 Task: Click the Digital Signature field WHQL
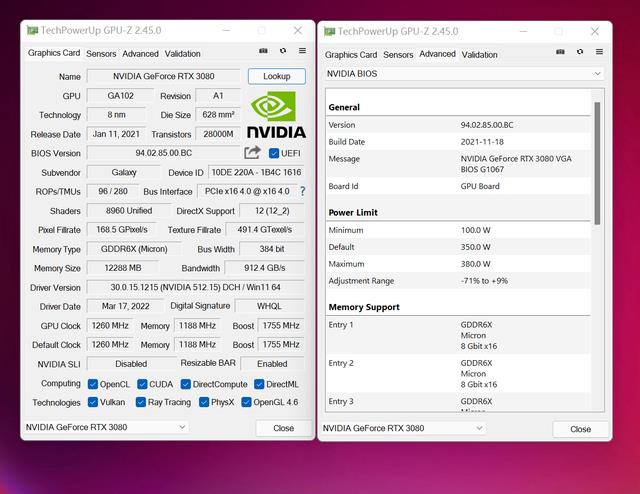point(269,306)
